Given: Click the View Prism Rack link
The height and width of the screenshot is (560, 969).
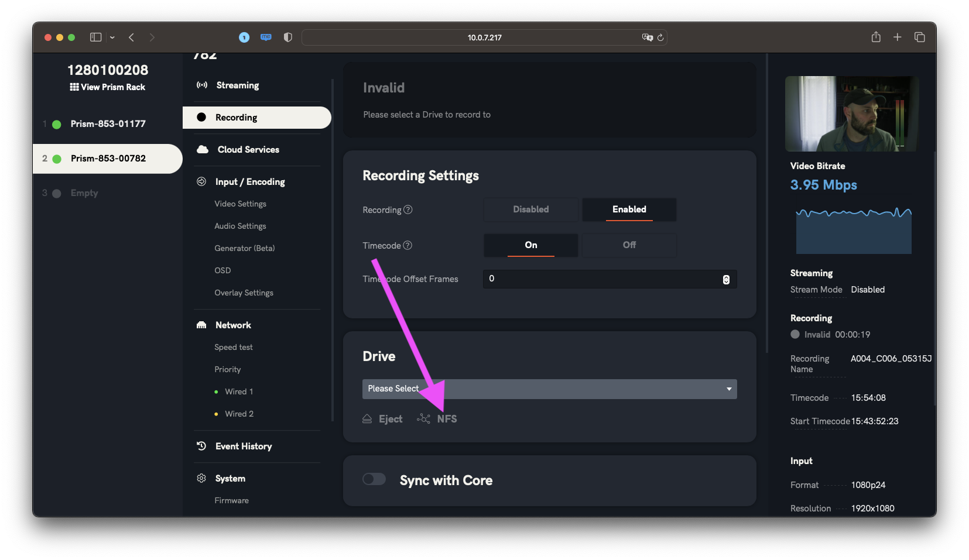Looking at the screenshot, I should 108,87.
